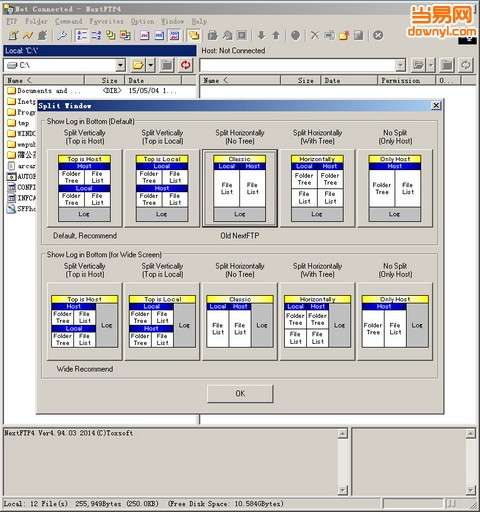This screenshot has width=480, height=512.
Task: Select Horizontally layout in Wide Screen group
Action: coord(317,322)
